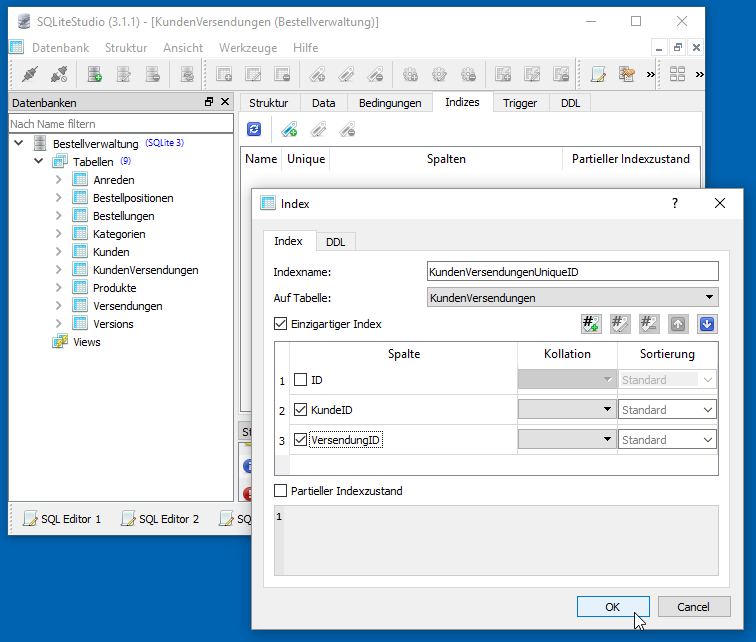Open the Werkzeuge menu
Viewport: 756px width, 642px height.
pyautogui.click(x=248, y=48)
